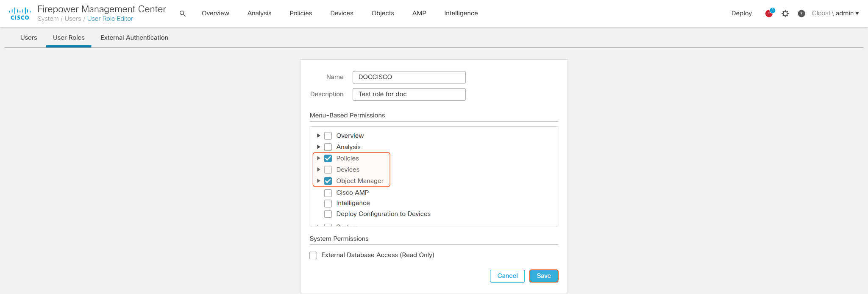The image size is (868, 294).
Task: Expand the Analysis permission tree node
Action: point(319,147)
